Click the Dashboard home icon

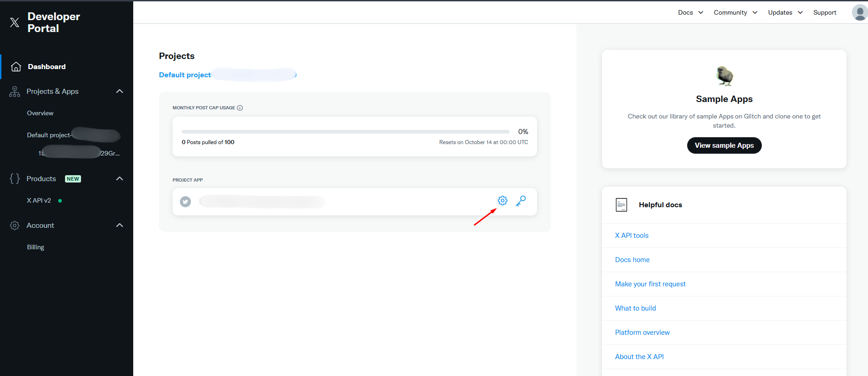pyautogui.click(x=16, y=67)
